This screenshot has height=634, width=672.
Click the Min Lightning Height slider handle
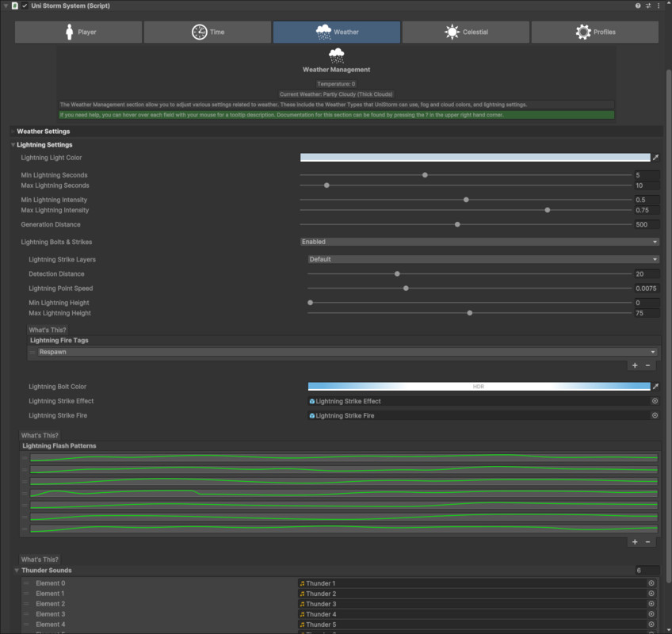pyautogui.click(x=311, y=303)
